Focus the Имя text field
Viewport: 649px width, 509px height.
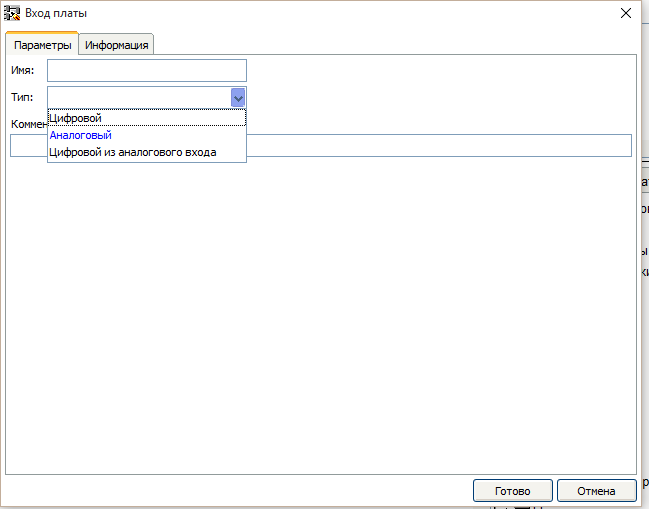147,70
